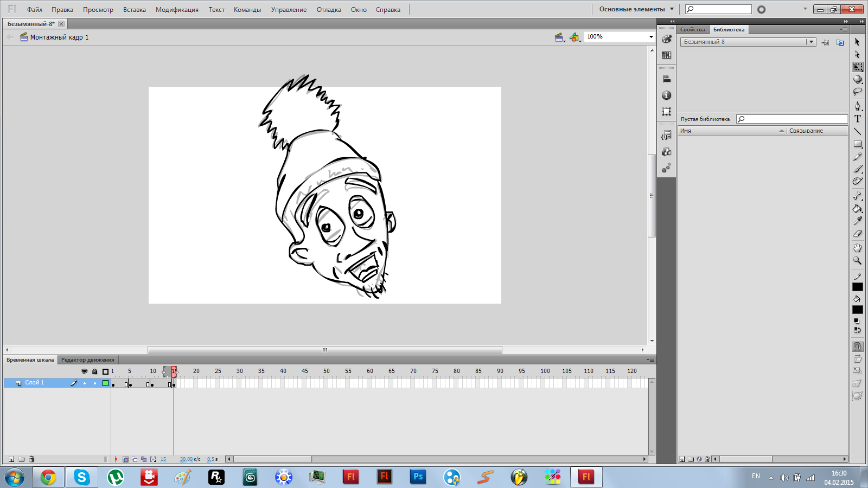Select the Selection (black arrow) tool
This screenshot has height=488, width=868.
(857, 42)
